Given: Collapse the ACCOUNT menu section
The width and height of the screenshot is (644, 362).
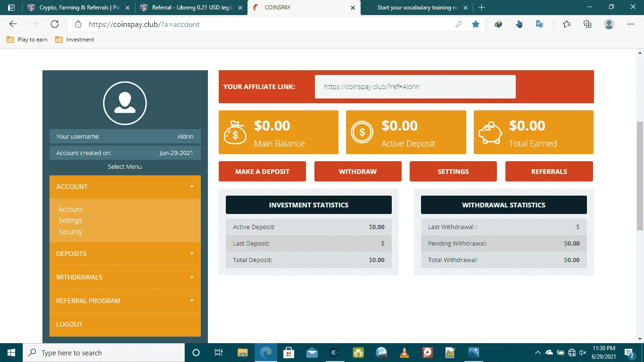Looking at the screenshot, I should click(125, 187).
